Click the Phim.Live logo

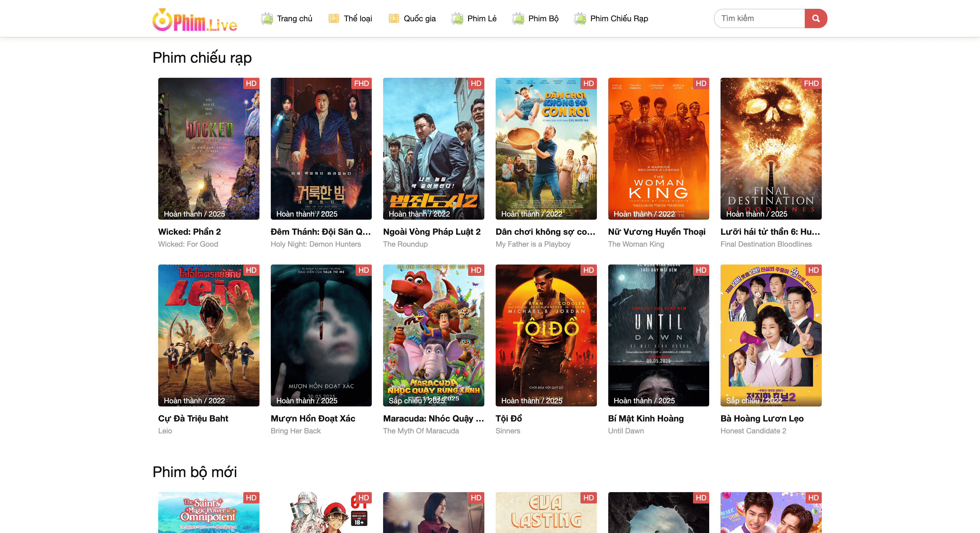(195, 20)
